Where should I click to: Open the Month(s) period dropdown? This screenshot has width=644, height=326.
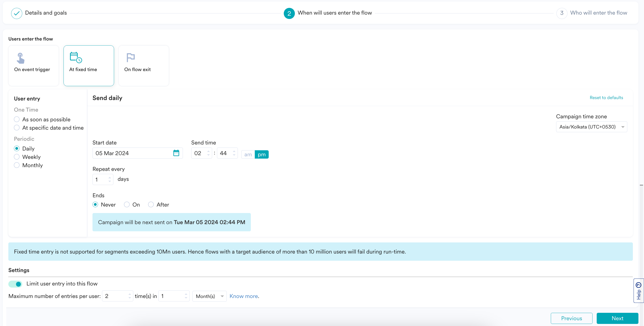(x=209, y=296)
